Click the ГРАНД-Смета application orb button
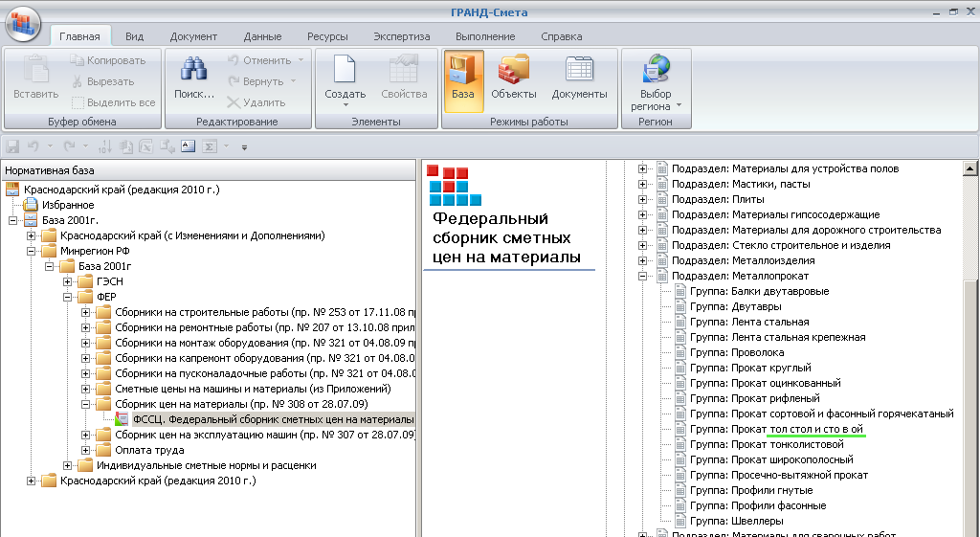Screen dimensions: 980x537 [23, 24]
